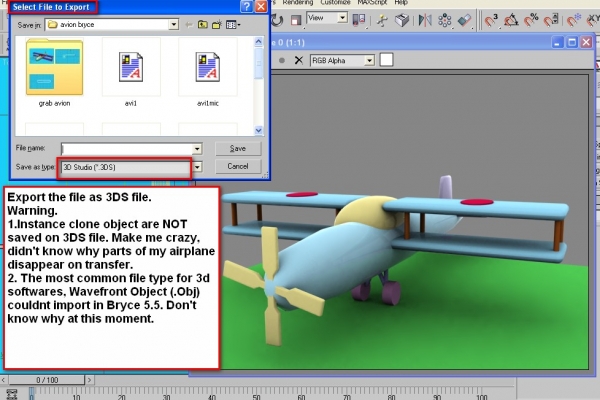Open the View Menu icon in dialog
The height and width of the screenshot is (400, 600).
pyautogui.click(x=233, y=25)
